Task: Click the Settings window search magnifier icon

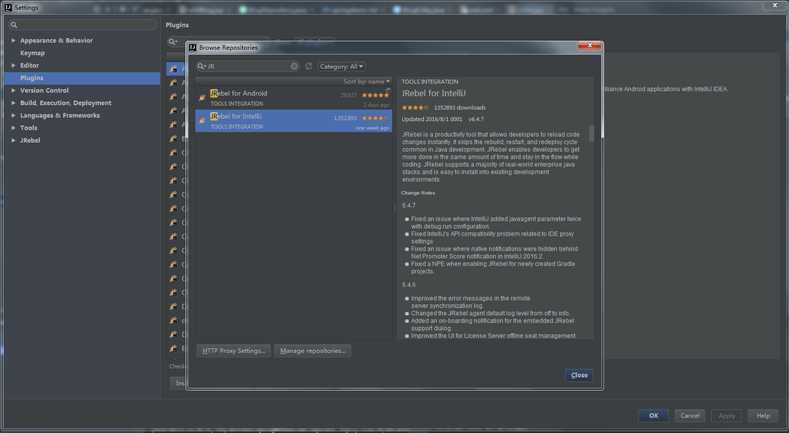Action: (14, 25)
